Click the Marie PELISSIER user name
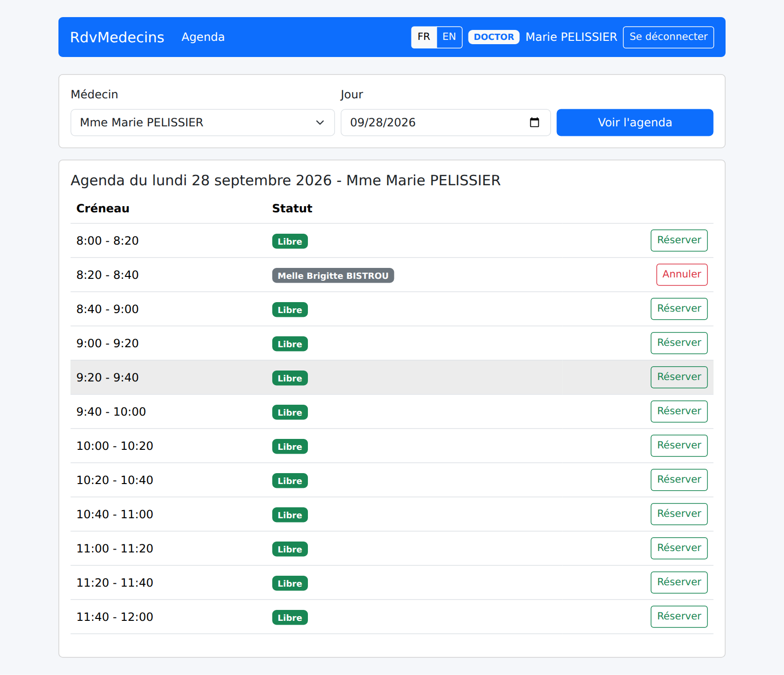Image resolution: width=784 pixels, height=675 pixels. (571, 37)
